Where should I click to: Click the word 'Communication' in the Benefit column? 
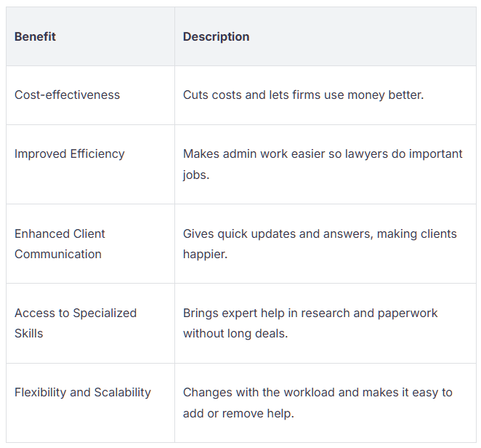58,255
